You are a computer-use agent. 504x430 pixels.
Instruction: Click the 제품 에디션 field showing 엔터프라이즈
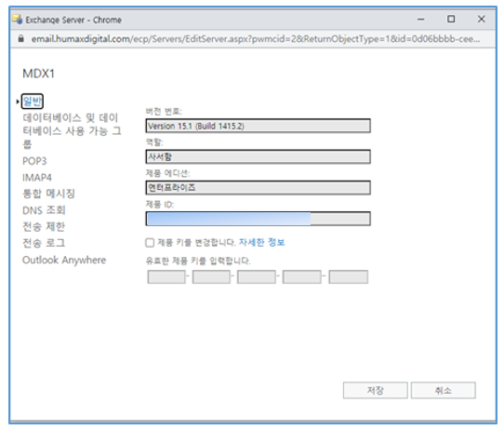pyautogui.click(x=259, y=187)
